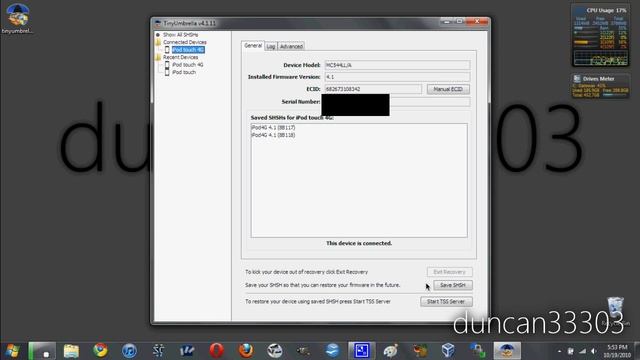640x360 pixels.
Task: Open Opera browser from the taskbar
Action: [x=216, y=351]
